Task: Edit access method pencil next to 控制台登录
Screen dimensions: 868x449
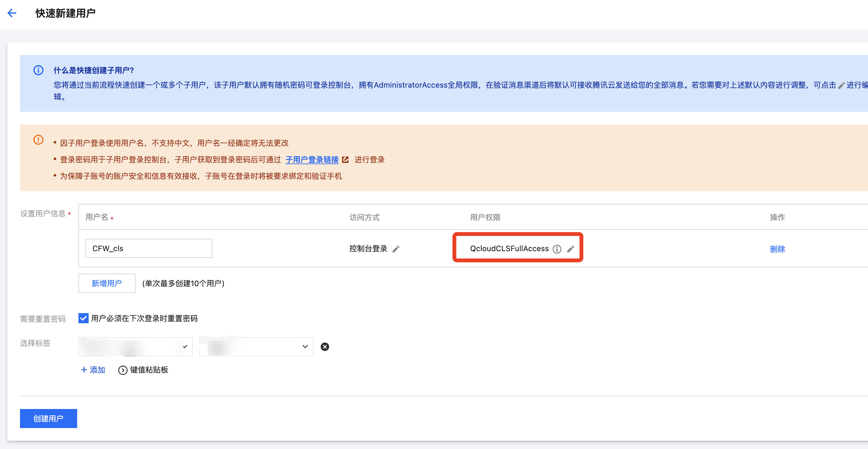Action: pos(396,249)
